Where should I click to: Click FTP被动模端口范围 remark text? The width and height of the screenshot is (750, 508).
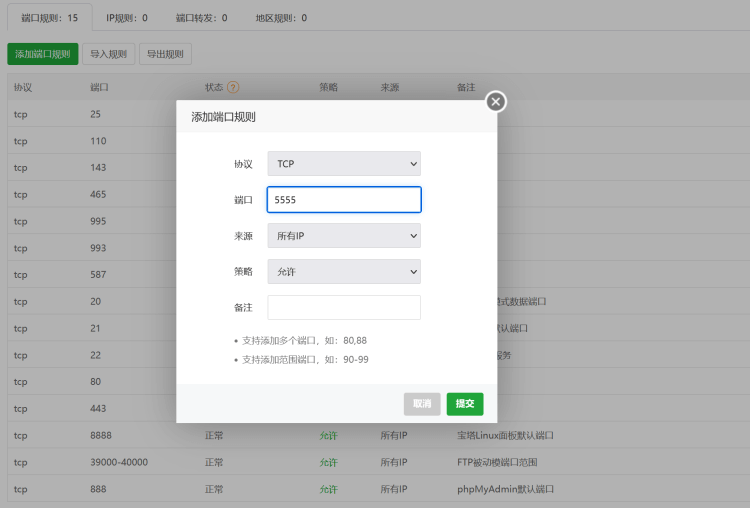[x=497, y=462]
